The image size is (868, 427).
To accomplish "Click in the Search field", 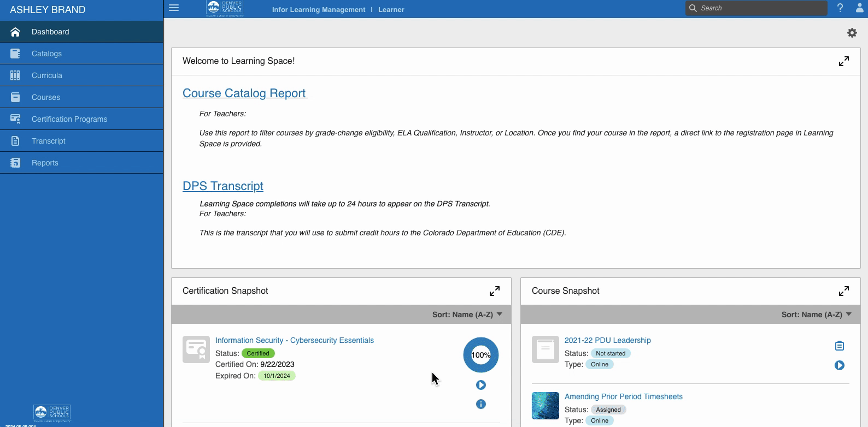I will pyautogui.click(x=756, y=8).
